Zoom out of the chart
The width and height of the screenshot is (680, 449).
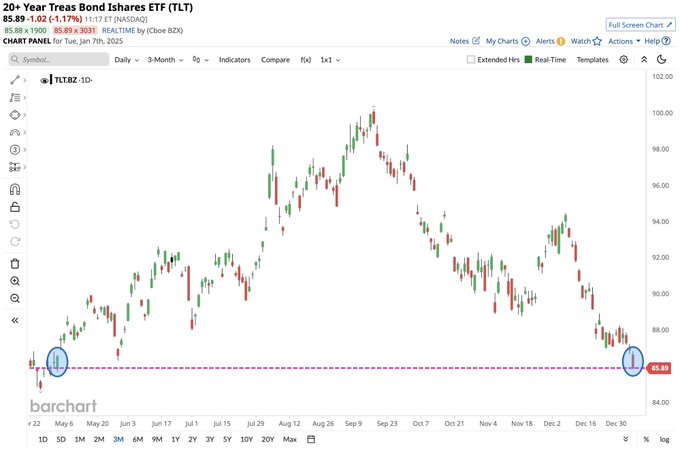(15, 298)
